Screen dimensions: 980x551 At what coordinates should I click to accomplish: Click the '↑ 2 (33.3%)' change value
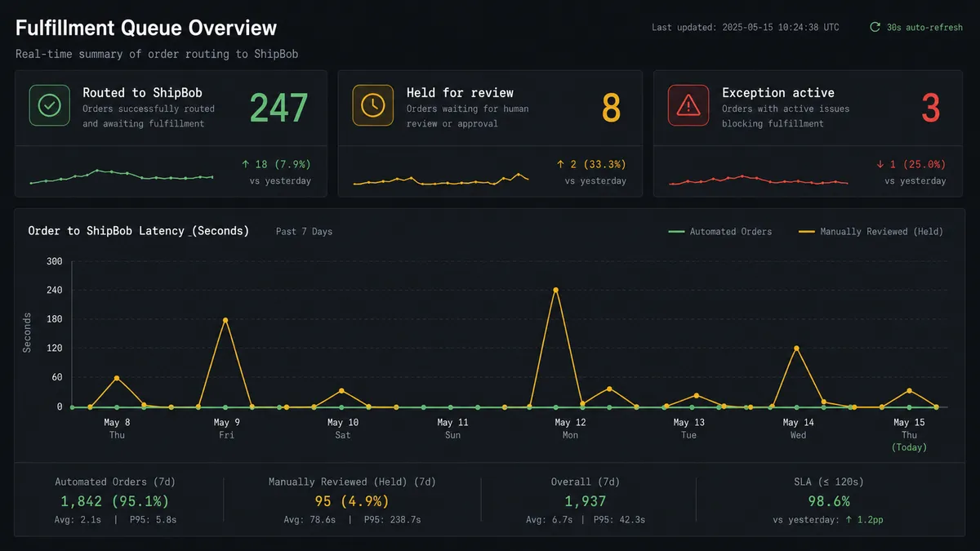[591, 165]
